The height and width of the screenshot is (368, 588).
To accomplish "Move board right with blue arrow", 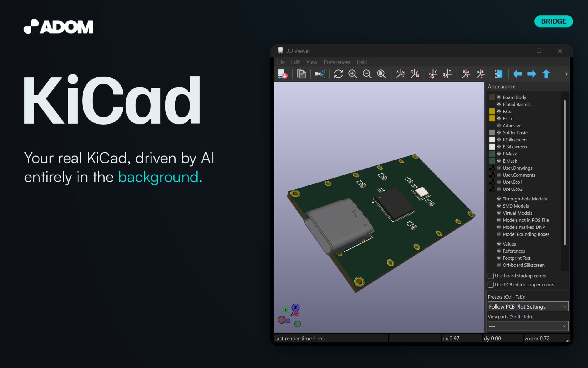I will (532, 74).
